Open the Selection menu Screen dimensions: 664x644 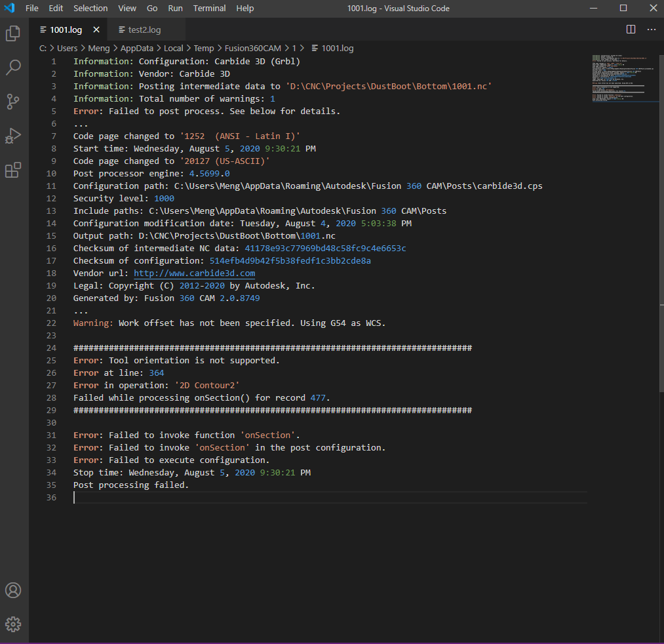coord(90,8)
